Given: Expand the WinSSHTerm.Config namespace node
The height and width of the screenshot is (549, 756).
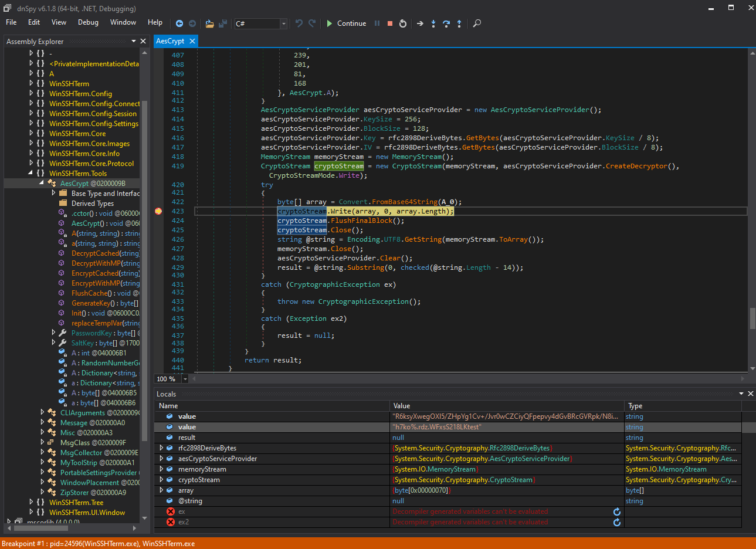Looking at the screenshot, I should coord(31,93).
